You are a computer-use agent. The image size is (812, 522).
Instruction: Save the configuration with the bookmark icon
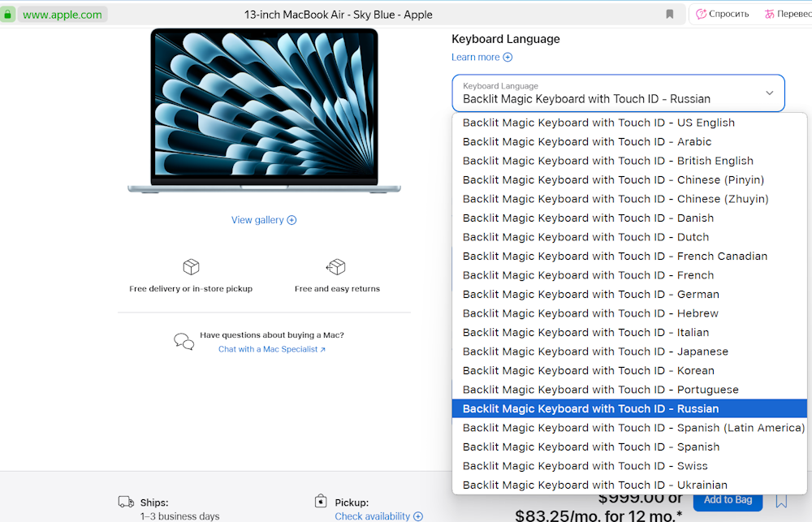click(781, 501)
